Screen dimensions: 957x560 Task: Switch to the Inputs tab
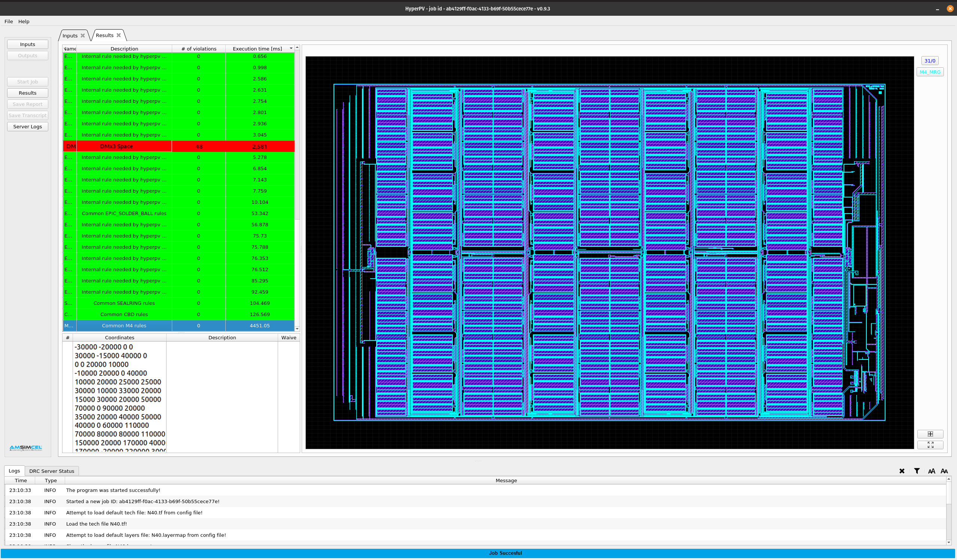70,36
